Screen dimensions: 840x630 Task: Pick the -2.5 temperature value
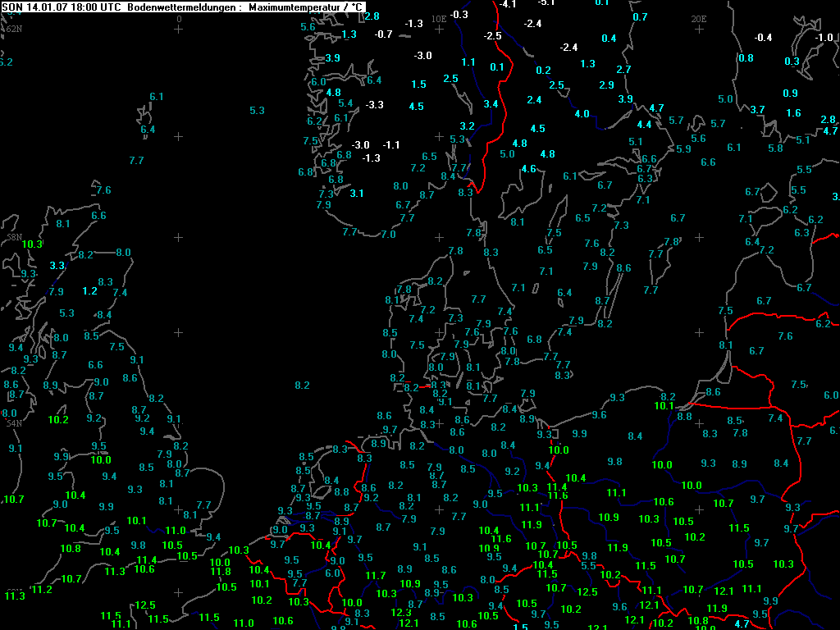click(x=492, y=36)
